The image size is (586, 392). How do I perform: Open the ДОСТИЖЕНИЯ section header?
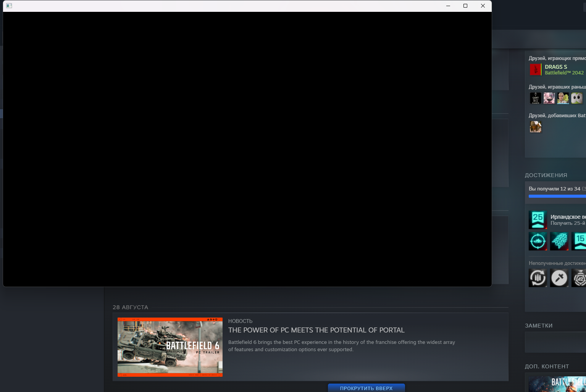[x=546, y=175]
